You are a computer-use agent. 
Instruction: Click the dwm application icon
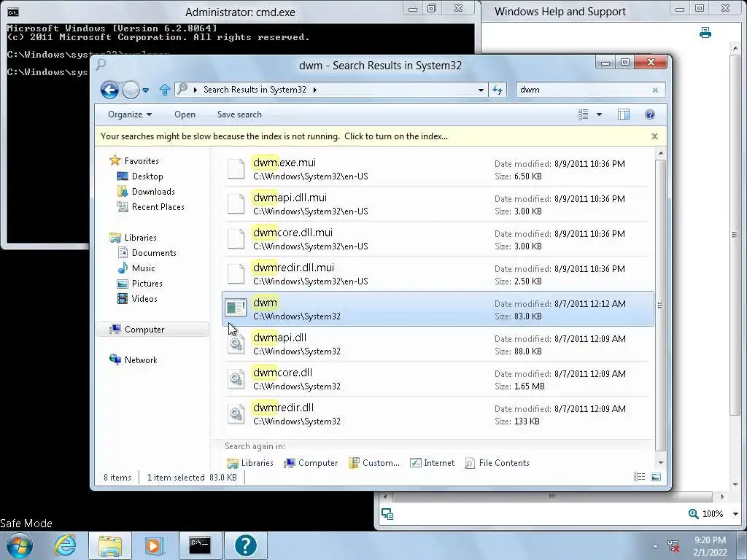pos(236,308)
